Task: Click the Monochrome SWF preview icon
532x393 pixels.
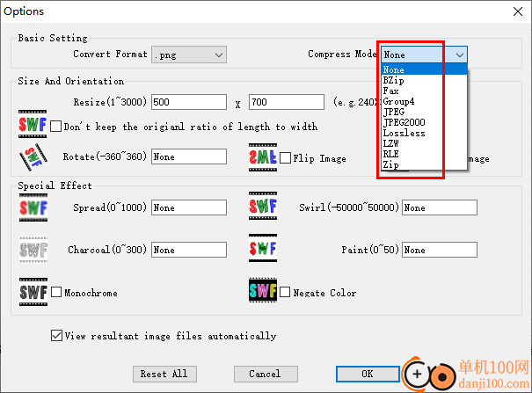Action: coord(33,292)
